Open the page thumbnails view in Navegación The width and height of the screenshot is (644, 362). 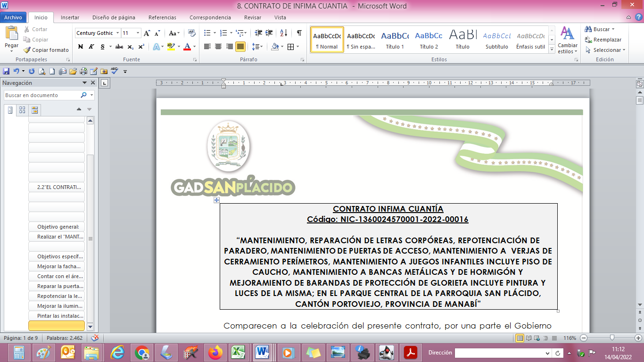pyautogui.click(x=22, y=110)
